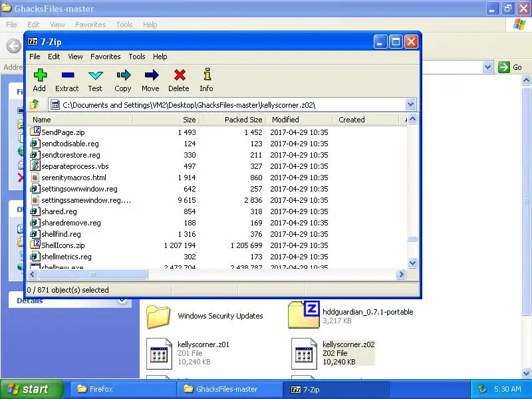This screenshot has height=399, width=532.
Task: Click the 0 / 871 object(s) selected status
Action: 68,290
